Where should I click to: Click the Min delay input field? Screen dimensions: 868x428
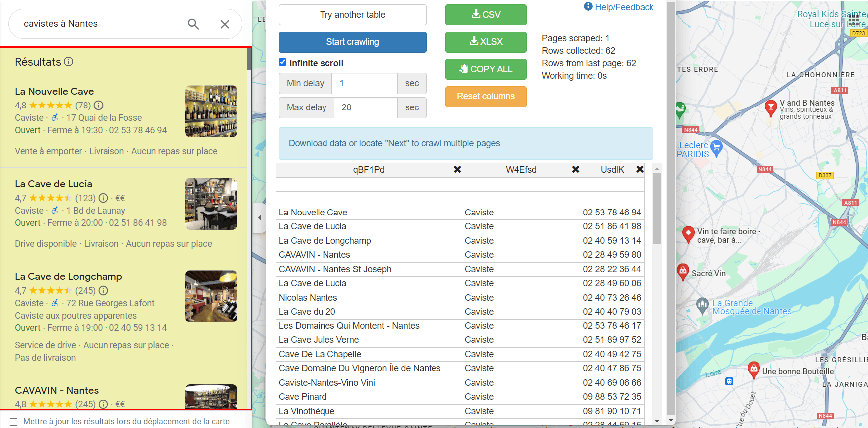[x=364, y=83]
